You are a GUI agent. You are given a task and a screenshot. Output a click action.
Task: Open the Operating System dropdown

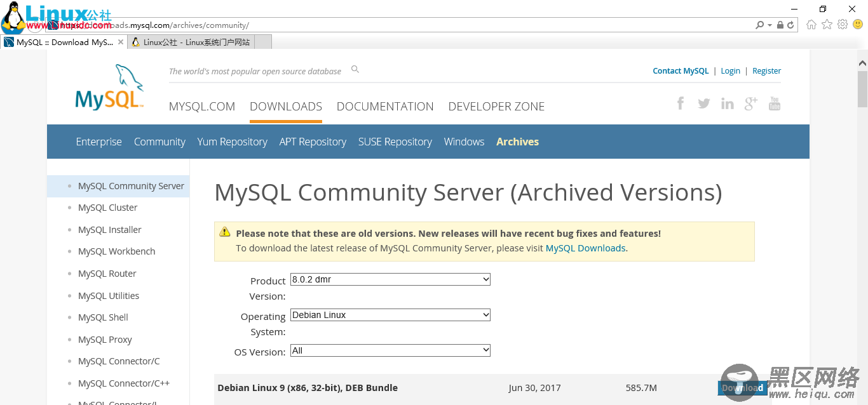(x=390, y=315)
